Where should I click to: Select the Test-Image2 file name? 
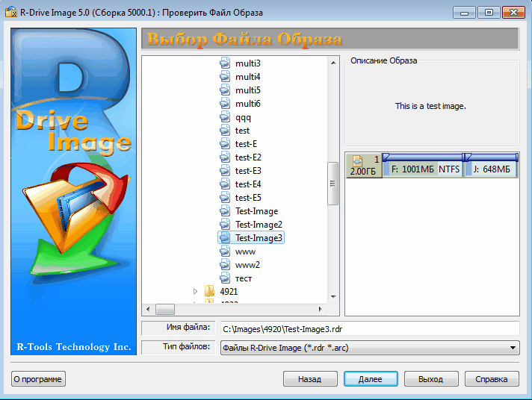[259, 225]
